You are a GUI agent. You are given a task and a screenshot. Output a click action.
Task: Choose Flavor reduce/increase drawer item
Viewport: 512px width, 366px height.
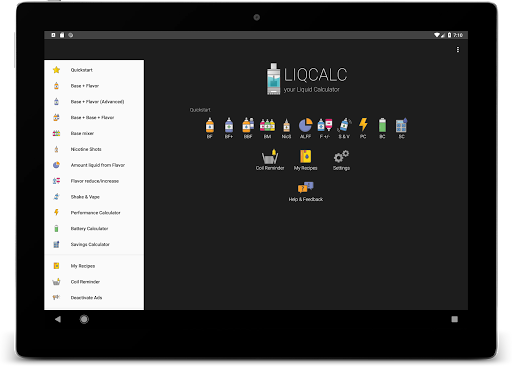pos(94,181)
